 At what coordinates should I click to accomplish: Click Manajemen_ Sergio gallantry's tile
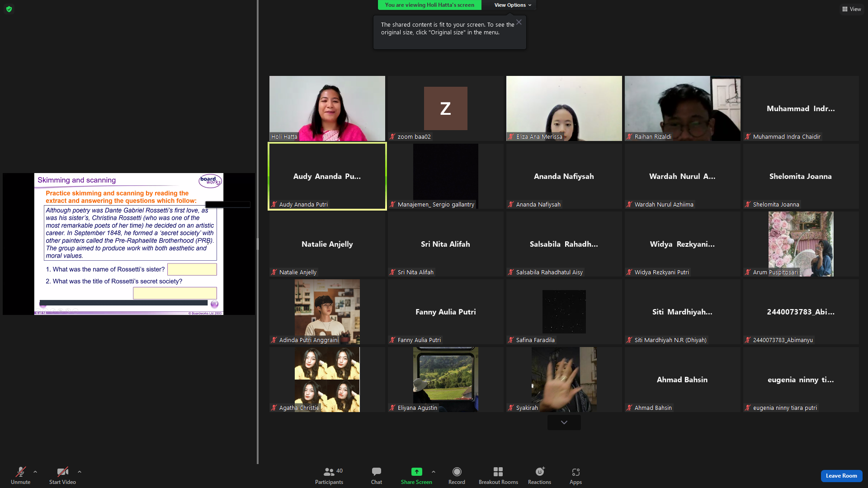pos(446,176)
